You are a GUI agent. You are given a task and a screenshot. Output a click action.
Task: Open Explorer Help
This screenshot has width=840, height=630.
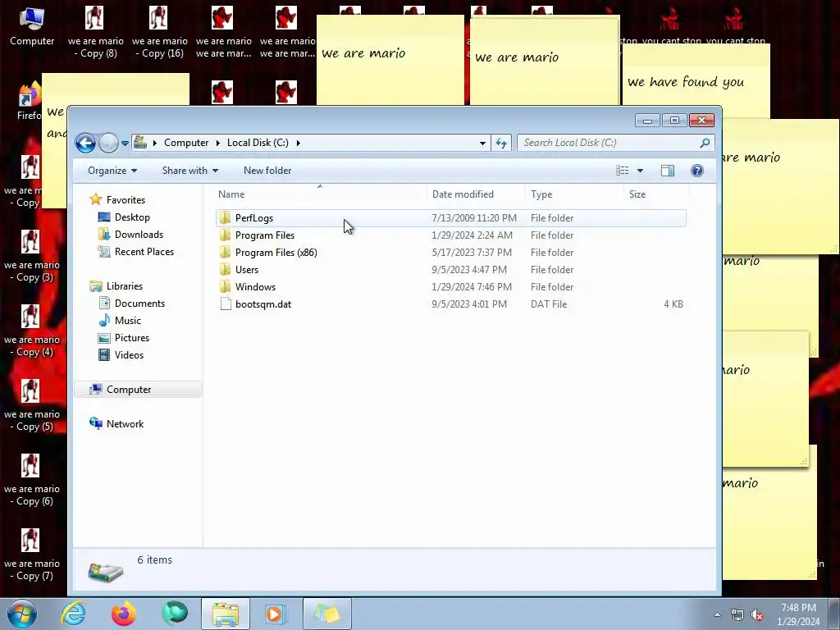[696, 171]
